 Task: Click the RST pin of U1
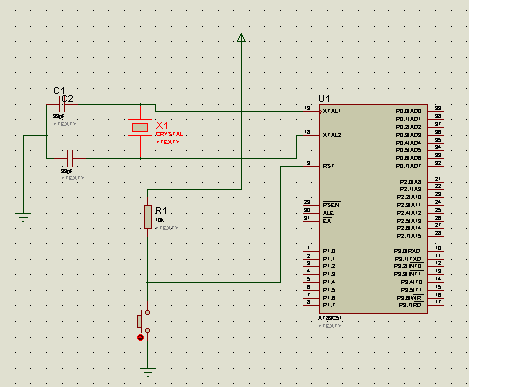(x=312, y=166)
